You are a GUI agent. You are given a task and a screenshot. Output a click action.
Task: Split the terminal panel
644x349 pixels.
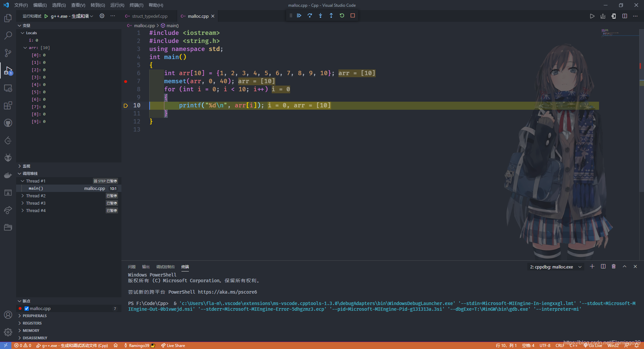(x=603, y=266)
